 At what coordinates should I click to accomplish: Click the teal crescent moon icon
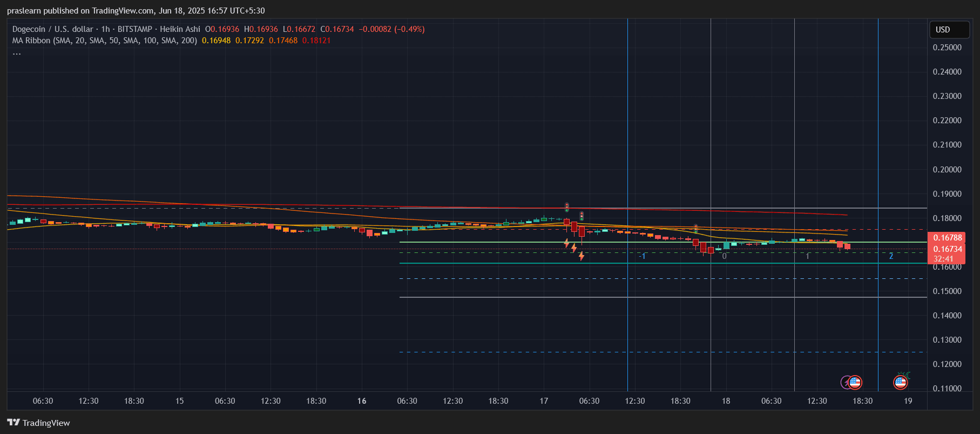pos(908,375)
